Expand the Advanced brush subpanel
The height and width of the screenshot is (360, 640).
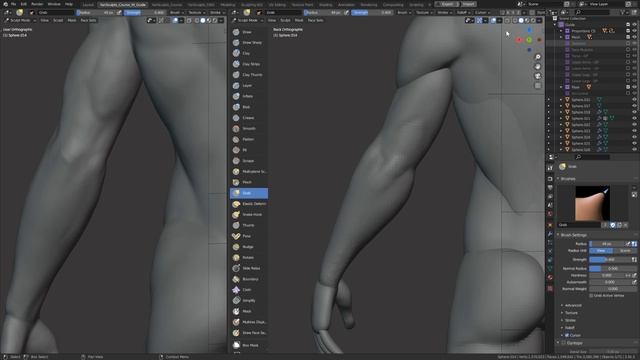573,305
